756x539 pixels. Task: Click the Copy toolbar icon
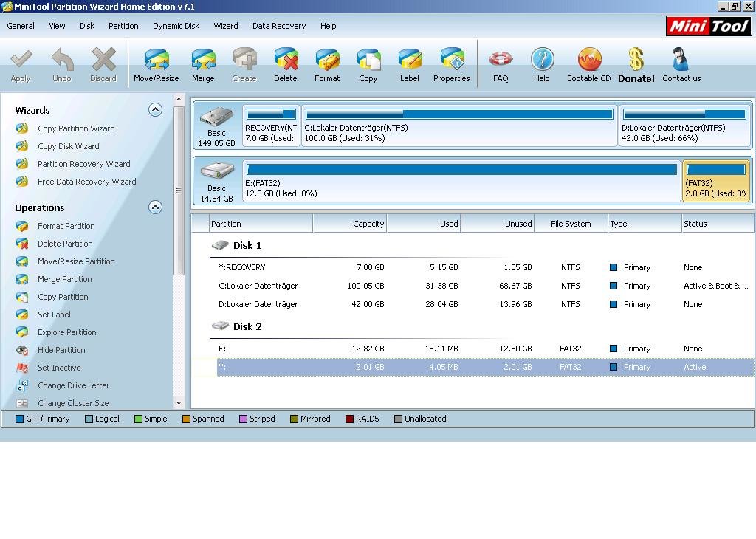tap(368, 59)
